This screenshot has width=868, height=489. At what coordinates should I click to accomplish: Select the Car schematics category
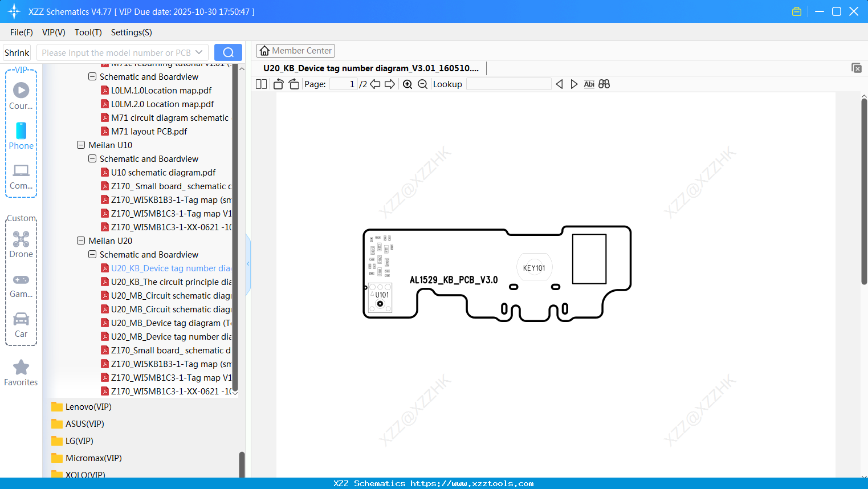[x=21, y=324]
